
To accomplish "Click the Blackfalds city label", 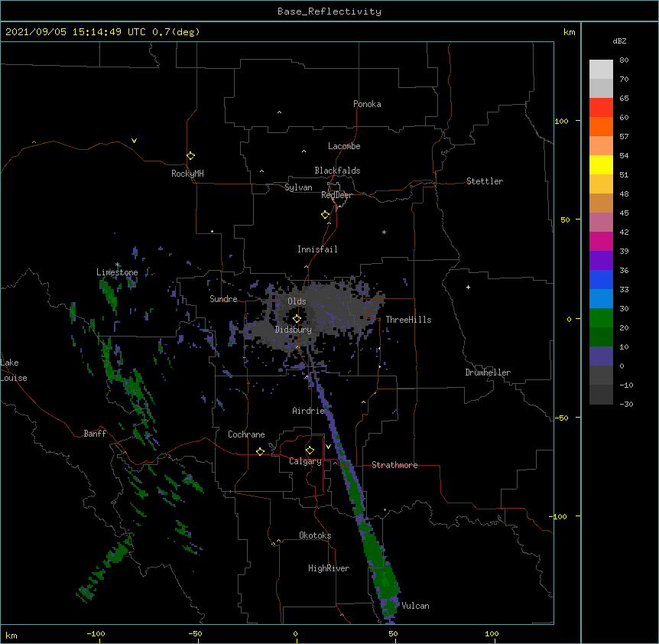I will (337, 171).
